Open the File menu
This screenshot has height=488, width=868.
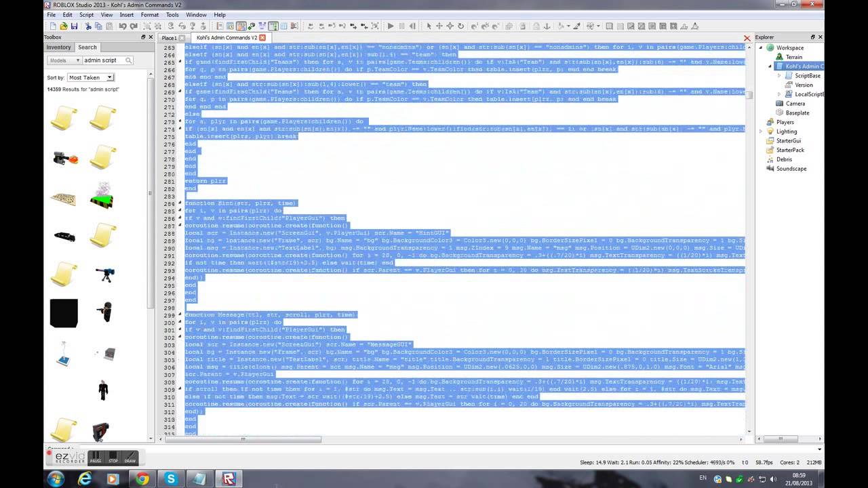(x=51, y=14)
